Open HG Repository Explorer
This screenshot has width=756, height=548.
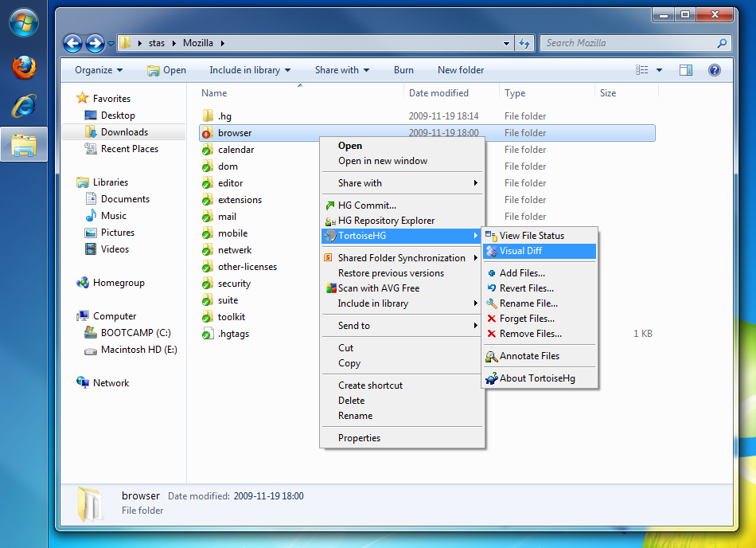pos(386,221)
